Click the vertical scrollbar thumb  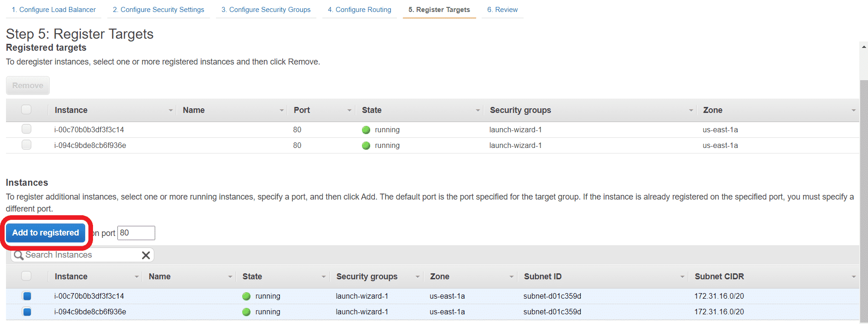coord(864,200)
